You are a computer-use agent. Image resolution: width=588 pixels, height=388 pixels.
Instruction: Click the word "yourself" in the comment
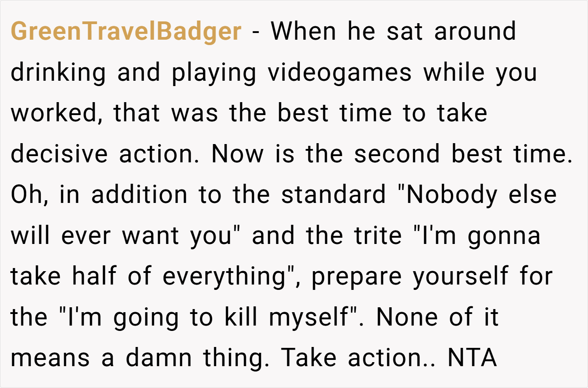(460, 277)
